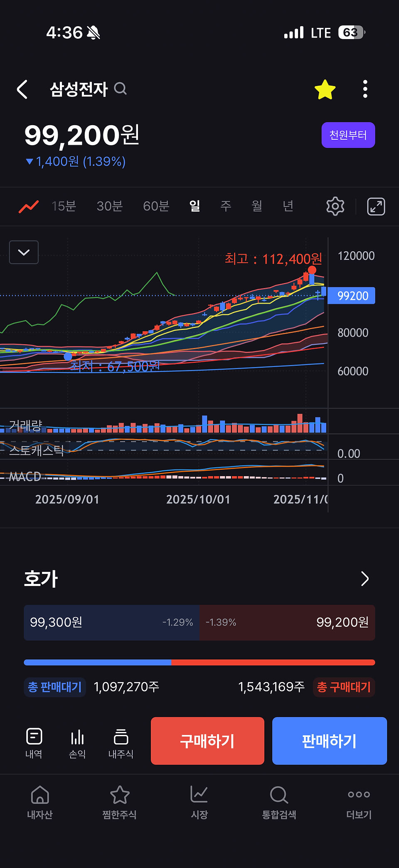
Task: Open the three-dot more options menu
Action: click(365, 89)
